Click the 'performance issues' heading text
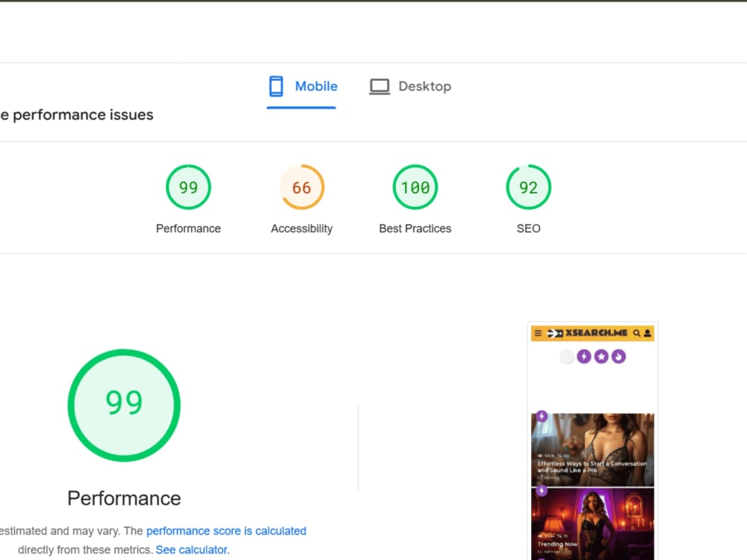747x560 pixels. 83,115
